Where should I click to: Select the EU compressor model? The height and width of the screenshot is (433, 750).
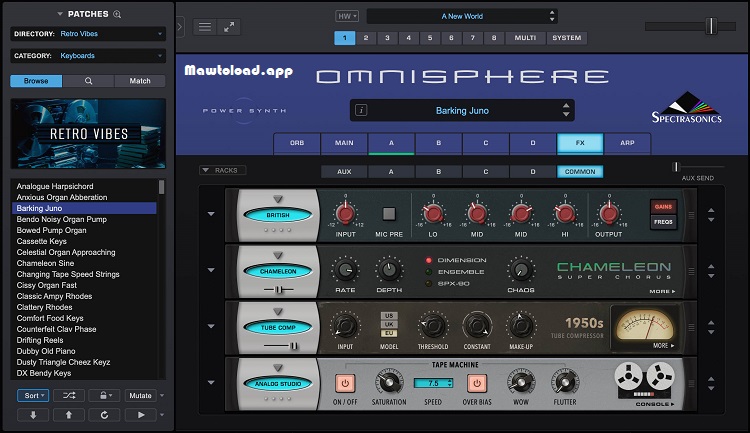coord(389,333)
